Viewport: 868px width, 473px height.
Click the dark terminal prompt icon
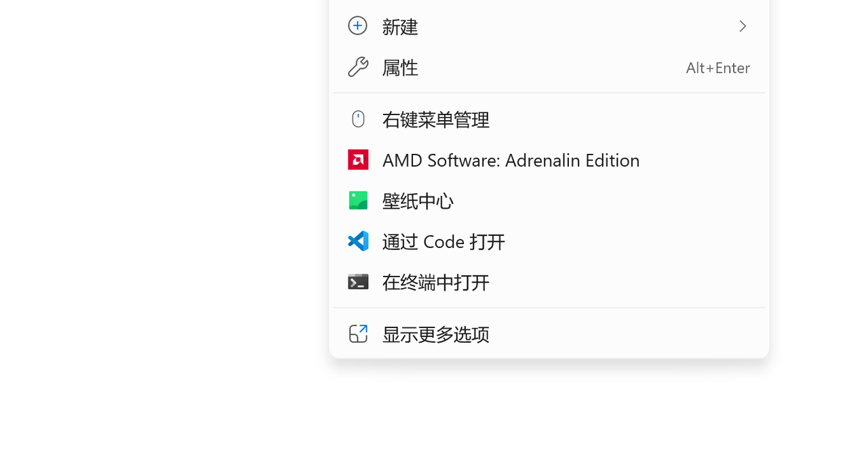(358, 282)
